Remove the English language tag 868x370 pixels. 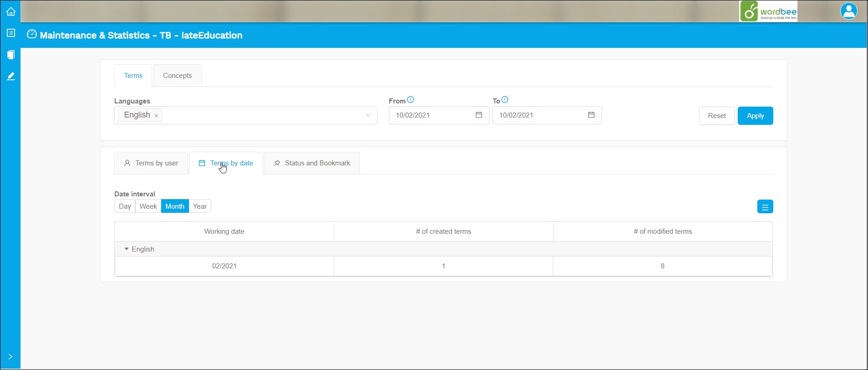[x=156, y=116]
